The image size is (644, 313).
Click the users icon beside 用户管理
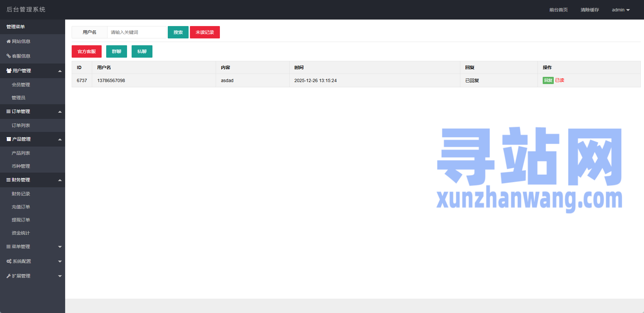[x=9, y=71]
